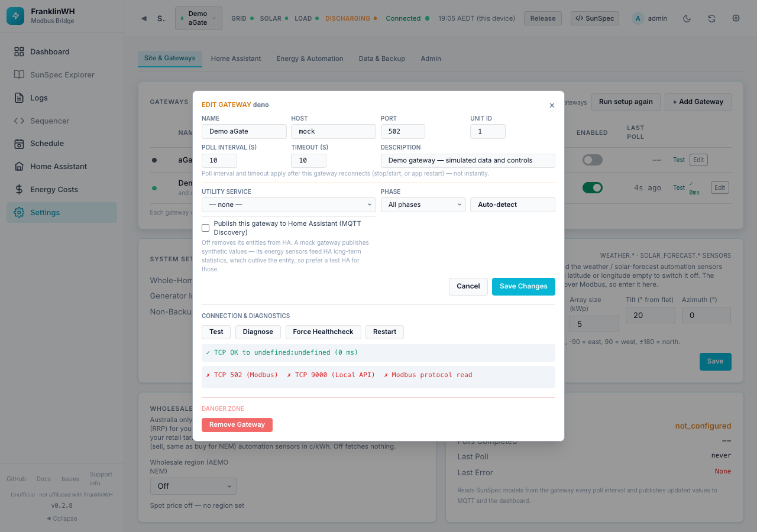Viewport: 757px width, 532px height.
Task: Click the Force Healthcheck button
Action: pyautogui.click(x=323, y=332)
